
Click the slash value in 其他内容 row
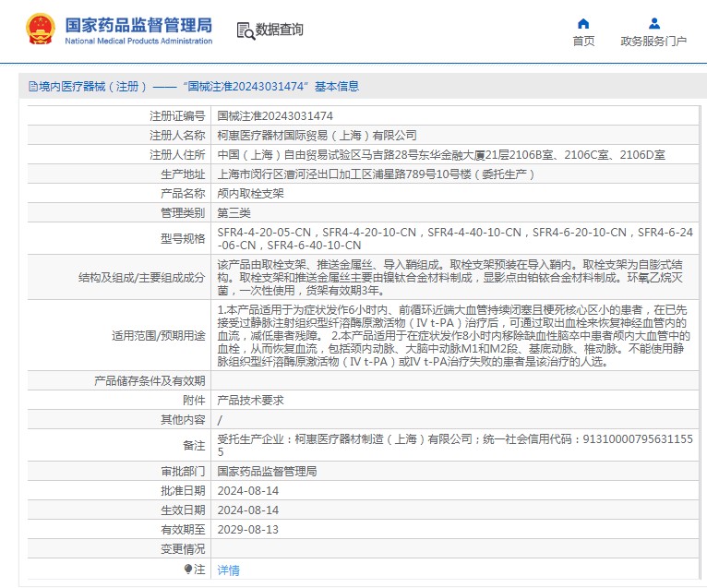click(220, 420)
